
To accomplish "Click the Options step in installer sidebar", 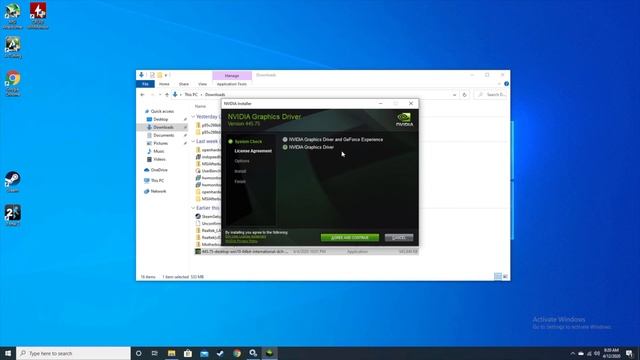I will coord(242,161).
